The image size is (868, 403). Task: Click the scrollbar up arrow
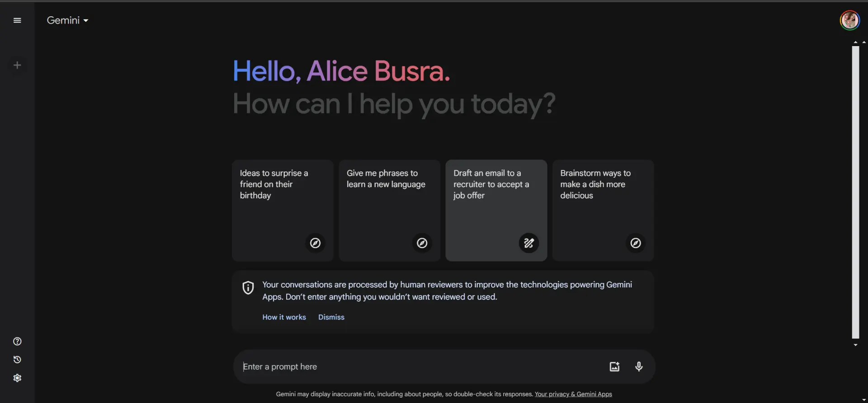tap(855, 42)
